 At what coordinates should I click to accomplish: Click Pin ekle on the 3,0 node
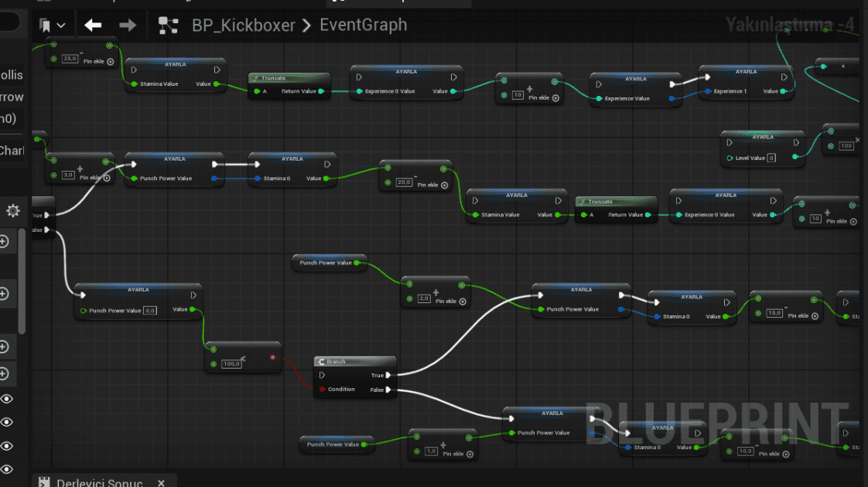pos(95,178)
